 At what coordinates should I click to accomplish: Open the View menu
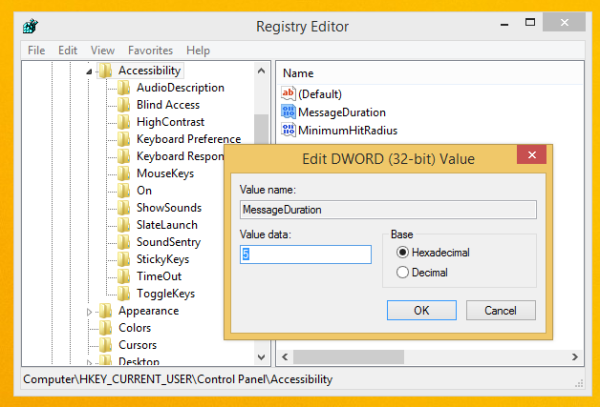(103, 50)
